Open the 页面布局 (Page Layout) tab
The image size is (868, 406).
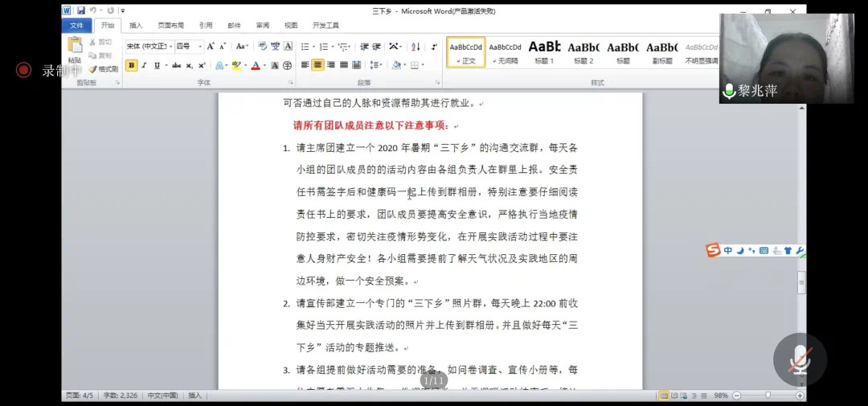click(170, 26)
